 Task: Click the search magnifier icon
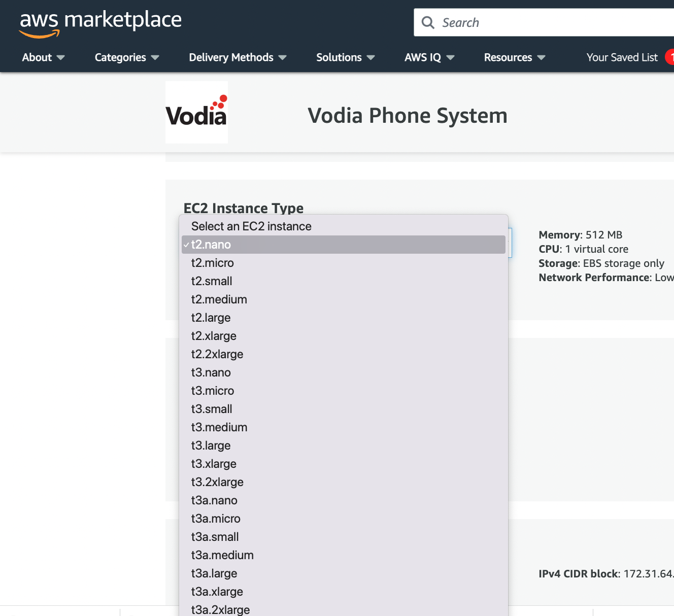[428, 22]
